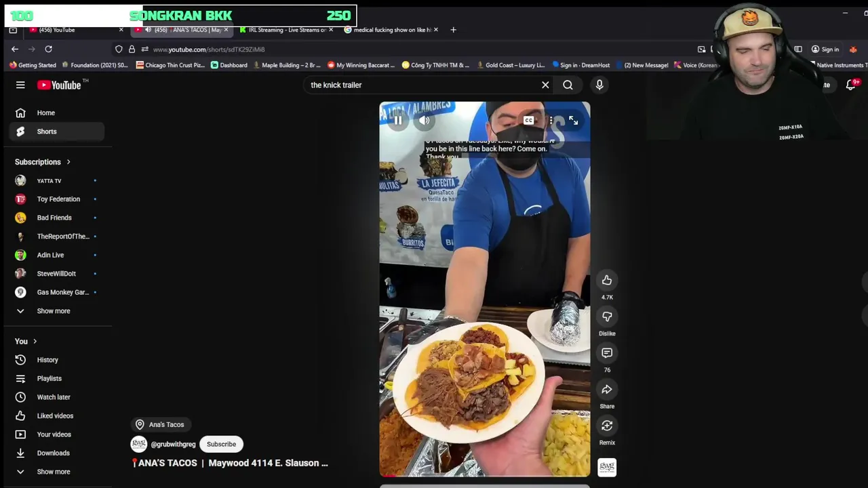The width and height of the screenshot is (868, 488).
Task: Open the Sign in DreamHost bookmark
Action: click(581, 65)
